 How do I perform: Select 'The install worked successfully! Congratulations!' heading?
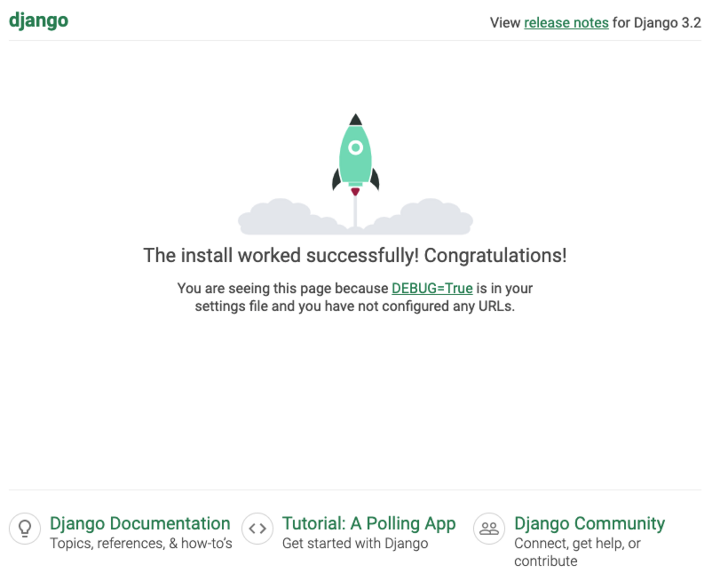click(x=355, y=255)
